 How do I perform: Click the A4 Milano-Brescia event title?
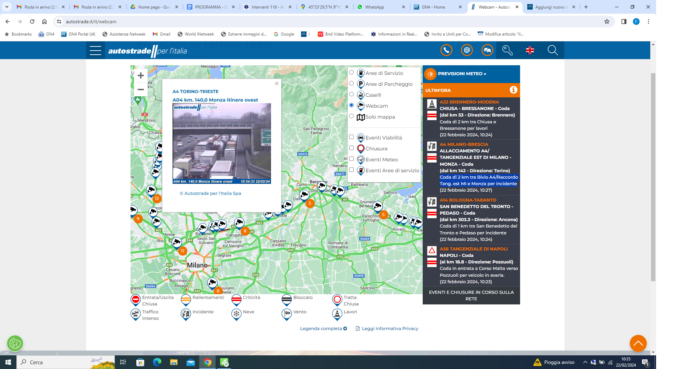coord(464,144)
